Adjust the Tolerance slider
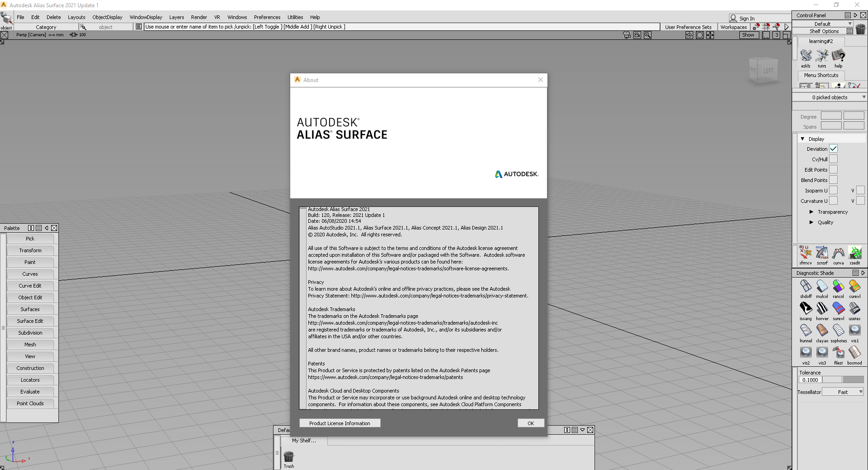 pyautogui.click(x=843, y=380)
